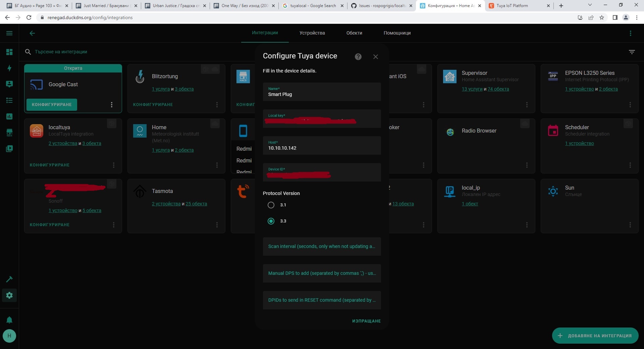The width and height of the screenshot is (644, 349).
Task: Open the sidebar hamburger menu
Action: pos(9,33)
